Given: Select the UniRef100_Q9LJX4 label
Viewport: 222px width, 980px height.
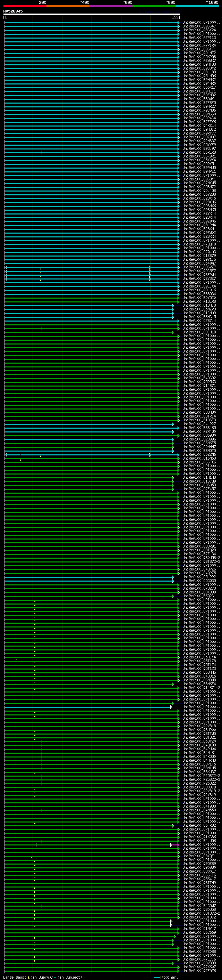Looking at the screenshot, I should [x=199, y=286].
